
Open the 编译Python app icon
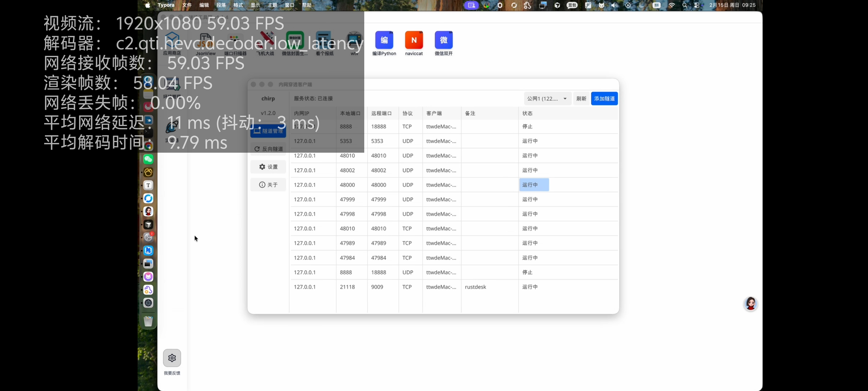[x=384, y=40]
